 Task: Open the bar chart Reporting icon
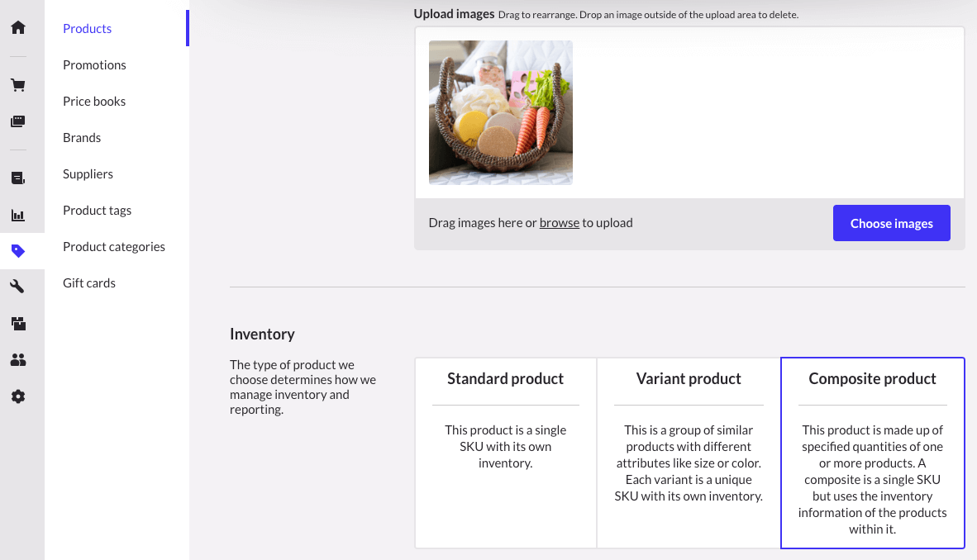(18, 215)
